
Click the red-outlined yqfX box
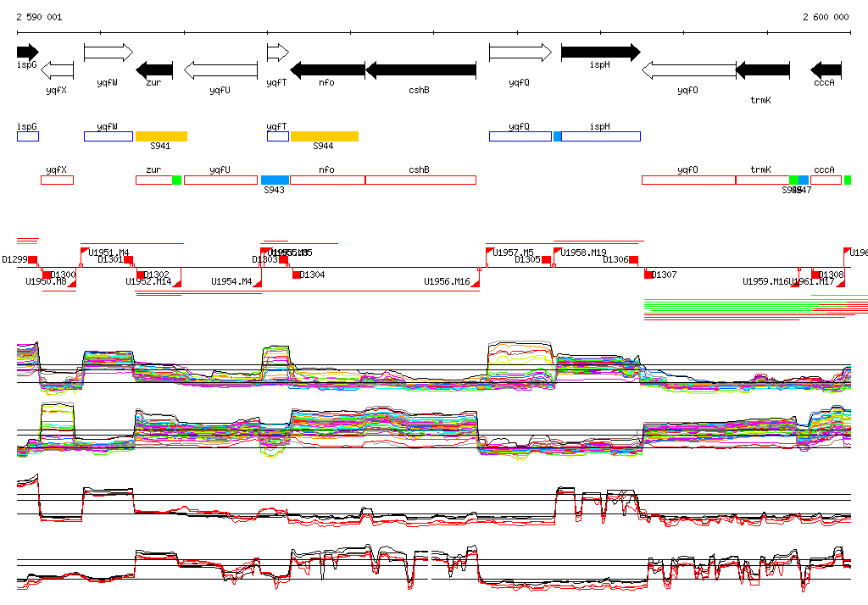(x=57, y=180)
